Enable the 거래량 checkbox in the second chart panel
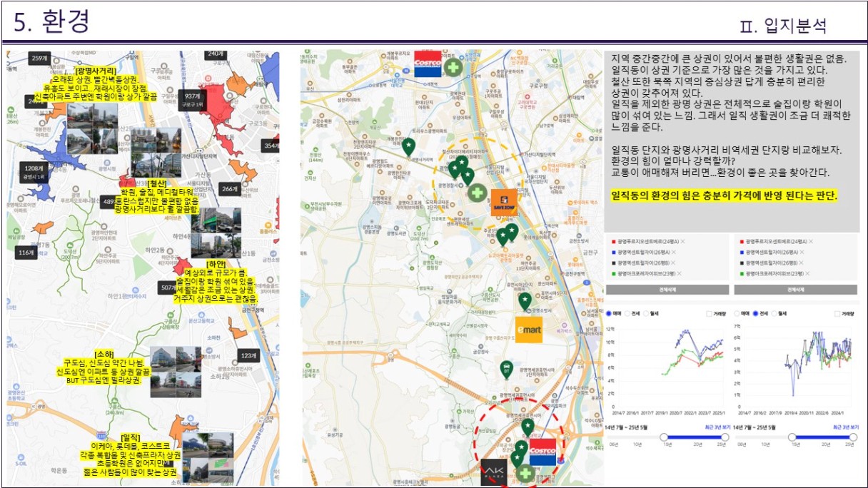Image resolution: width=868 pixels, height=488 pixels. click(x=837, y=313)
